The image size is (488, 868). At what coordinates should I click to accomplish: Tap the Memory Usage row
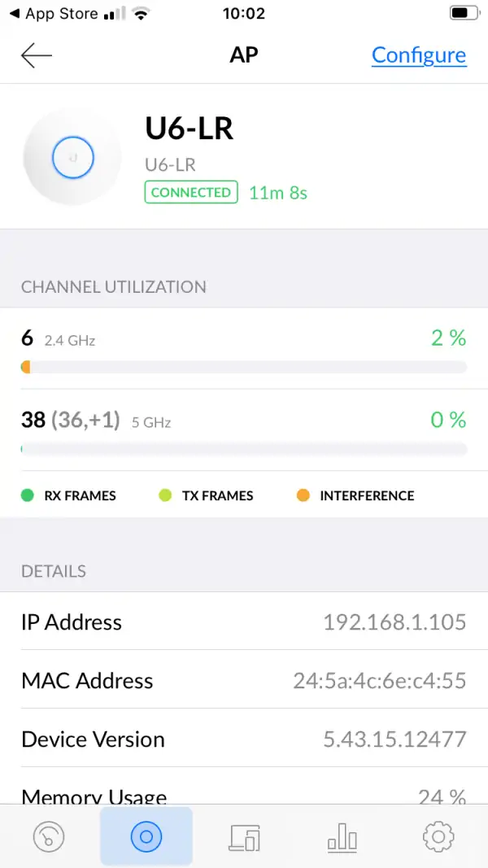pyautogui.click(x=244, y=795)
